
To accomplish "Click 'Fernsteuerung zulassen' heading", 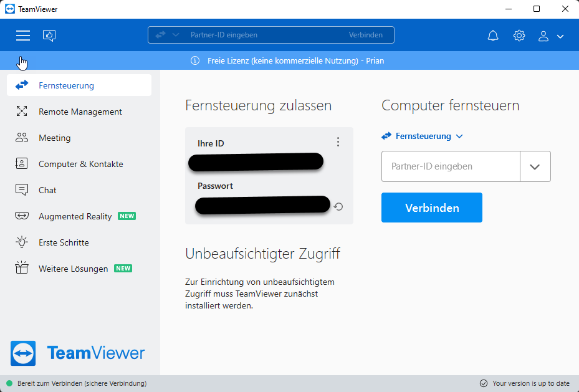I will pos(259,105).
